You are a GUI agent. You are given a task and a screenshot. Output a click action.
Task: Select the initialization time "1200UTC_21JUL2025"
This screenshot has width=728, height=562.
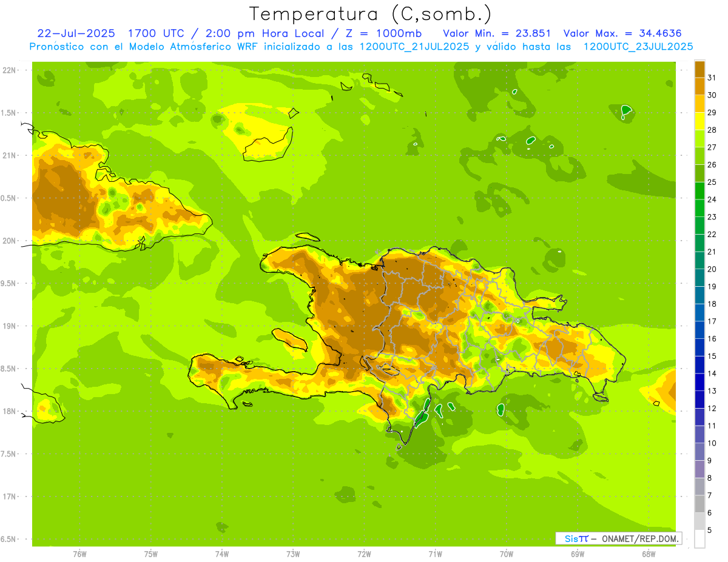point(414,47)
